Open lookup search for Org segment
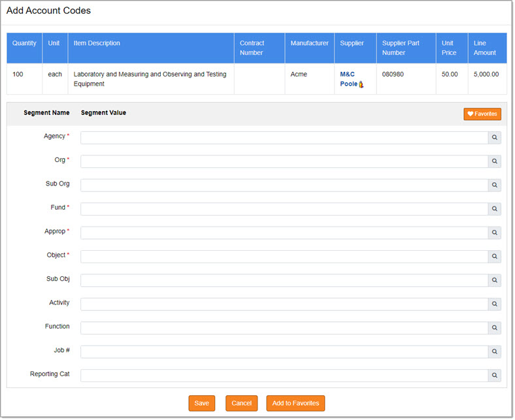This screenshot has height=420, width=515. pyautogui.click(x=494, y=161)
